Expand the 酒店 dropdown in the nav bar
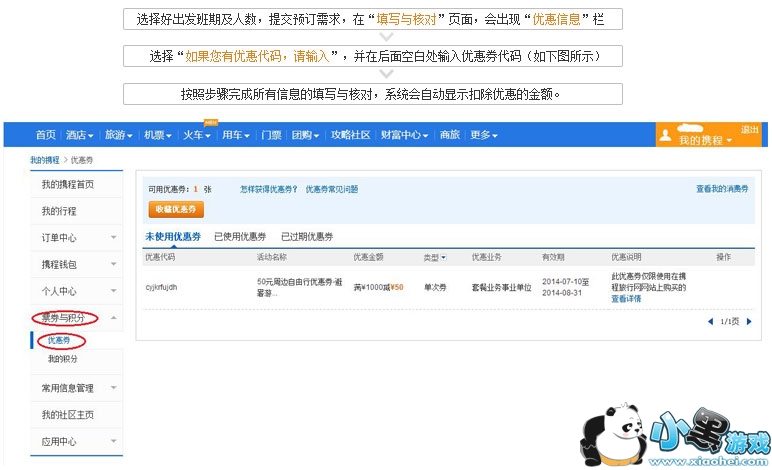The height and width of the screenshot is (470, 772). pyautogui.click(x=80, y=135)
